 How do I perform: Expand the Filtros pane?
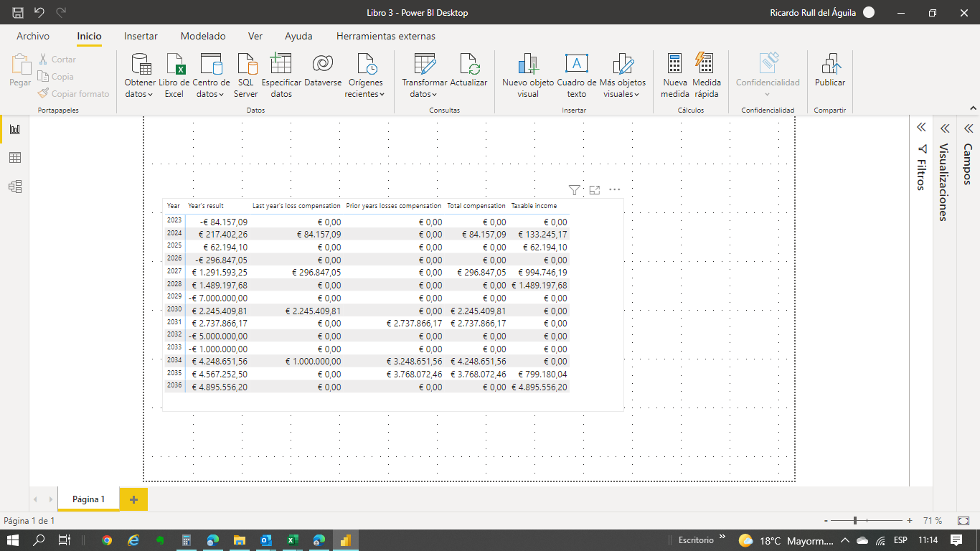pos(922,128)
